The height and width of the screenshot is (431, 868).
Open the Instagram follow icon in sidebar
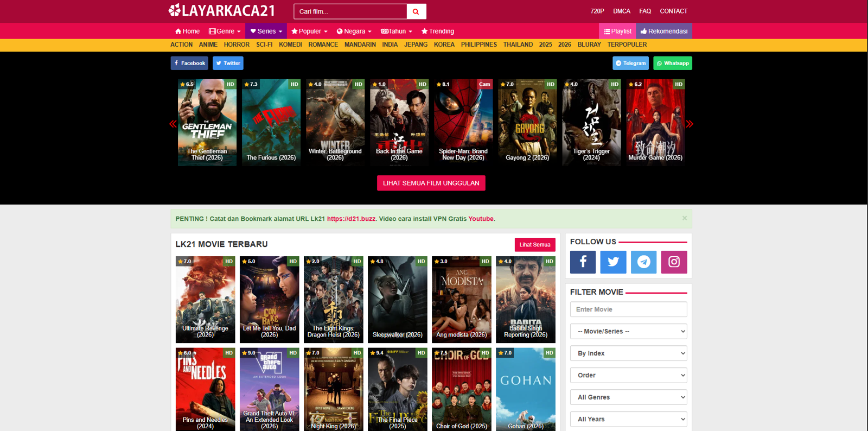(674, 262)
